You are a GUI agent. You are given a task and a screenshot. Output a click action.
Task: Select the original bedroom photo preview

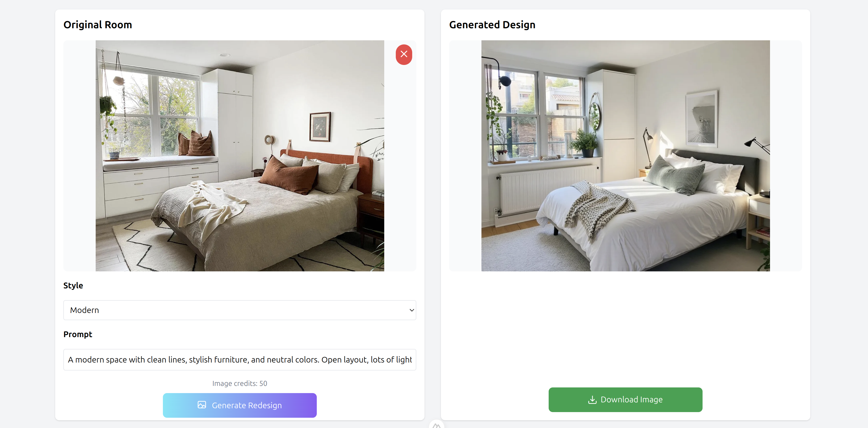pyautogui.click(x=240, y=156)
